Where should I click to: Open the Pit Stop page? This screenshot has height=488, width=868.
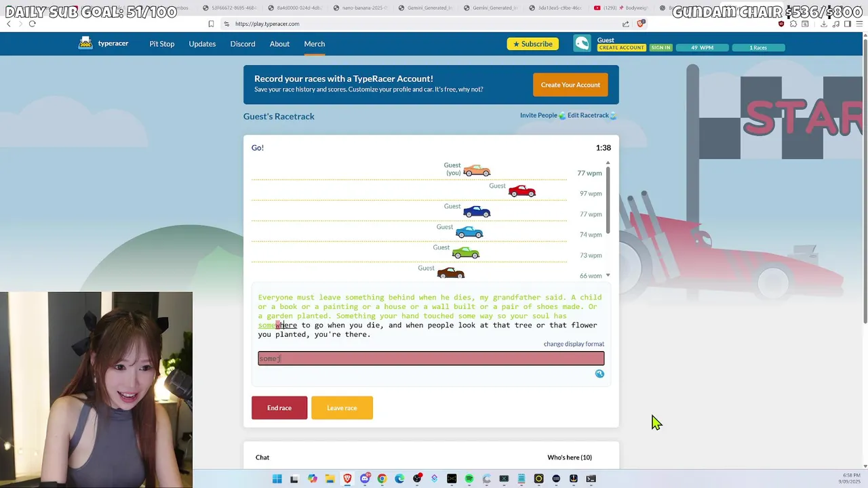pyautogui.click(x=162, y=44)
